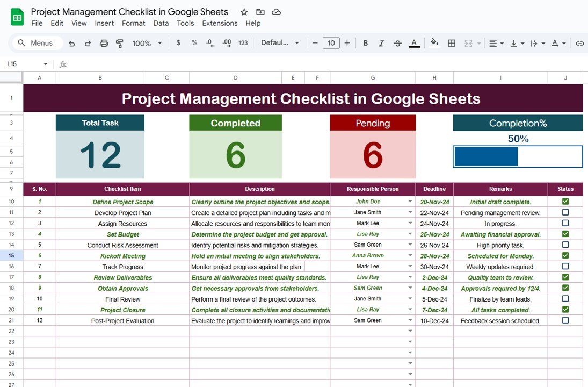Open responsible person dropdown in row 21
The image size is (588, 387).
[x=410, y=320]
